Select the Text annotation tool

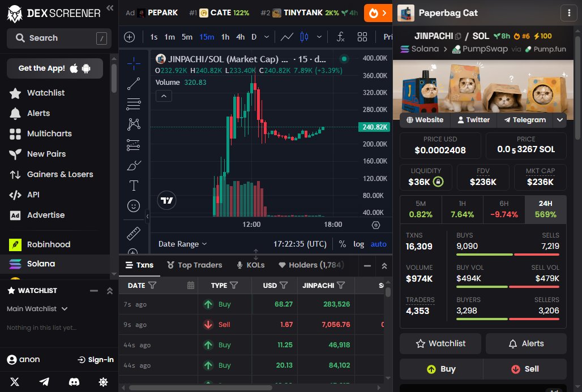point(134,186)
